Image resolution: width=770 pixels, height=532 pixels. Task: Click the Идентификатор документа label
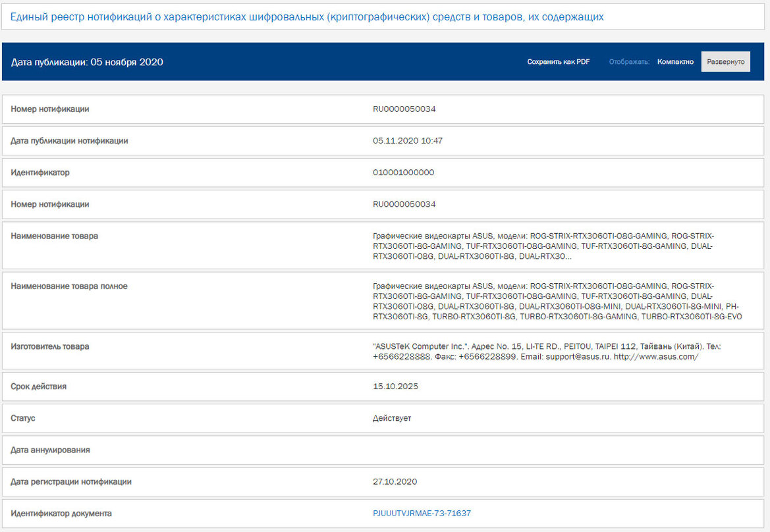(x=61, y=514)
